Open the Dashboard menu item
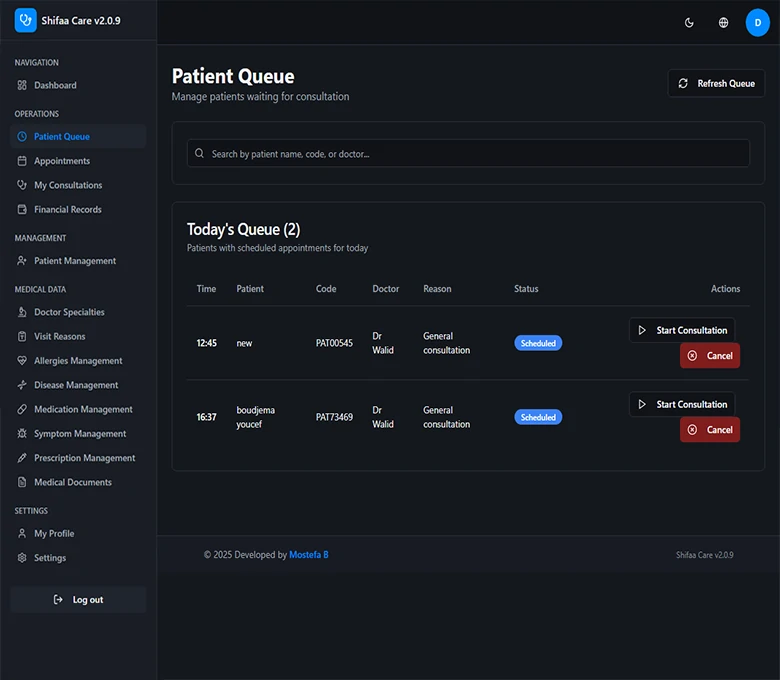Image resolution: width=780 pixels, height=680 pixels. 78,85
